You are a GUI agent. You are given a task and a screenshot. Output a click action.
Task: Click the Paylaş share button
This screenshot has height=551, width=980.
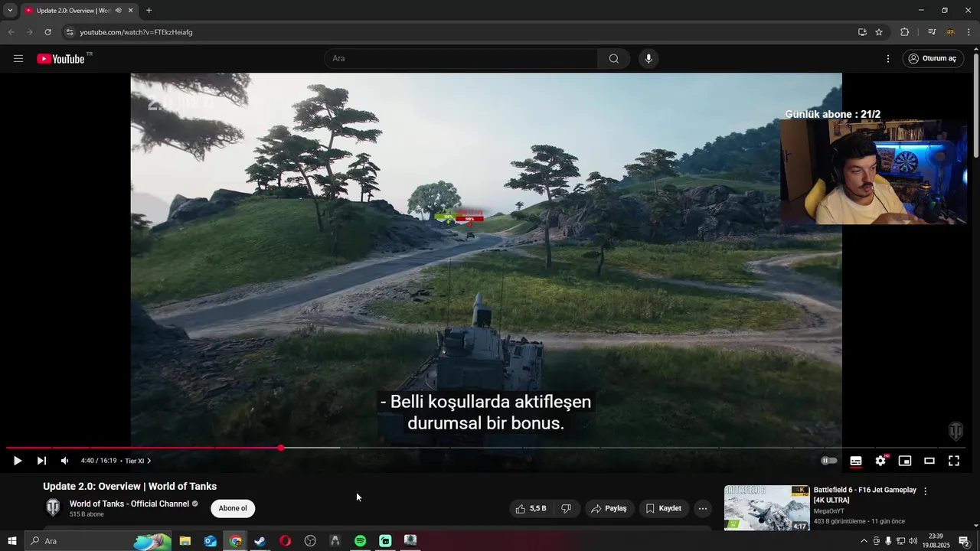pyautogui.click(x=609, y=508)
